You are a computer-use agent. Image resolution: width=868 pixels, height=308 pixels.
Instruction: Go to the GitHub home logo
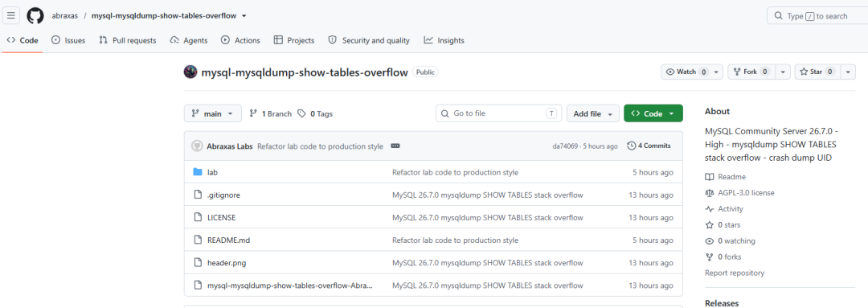(35, 15)
